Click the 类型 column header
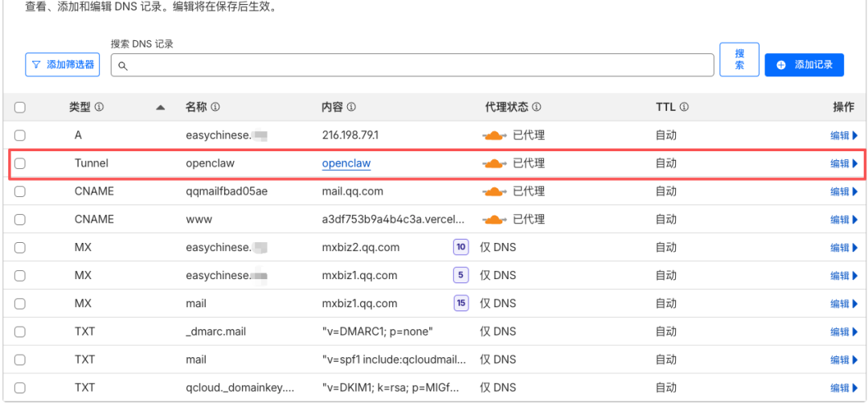The width and height of the screenshot is (868, 403). (80, 107)
